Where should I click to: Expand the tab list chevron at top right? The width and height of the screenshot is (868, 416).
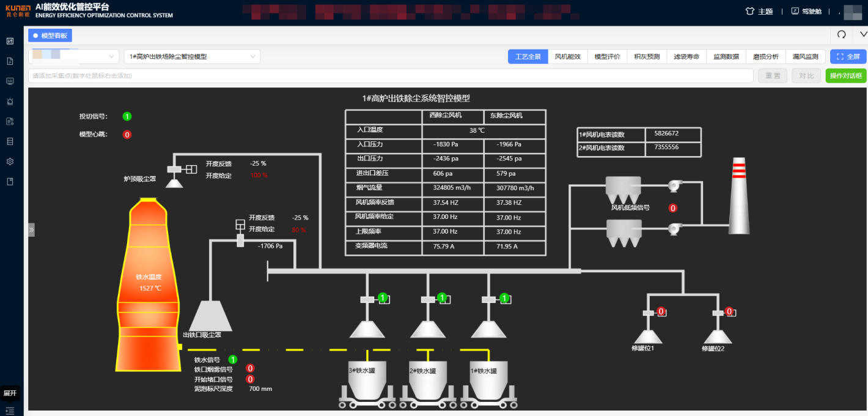pyautogui.click(x=863, y=35)
